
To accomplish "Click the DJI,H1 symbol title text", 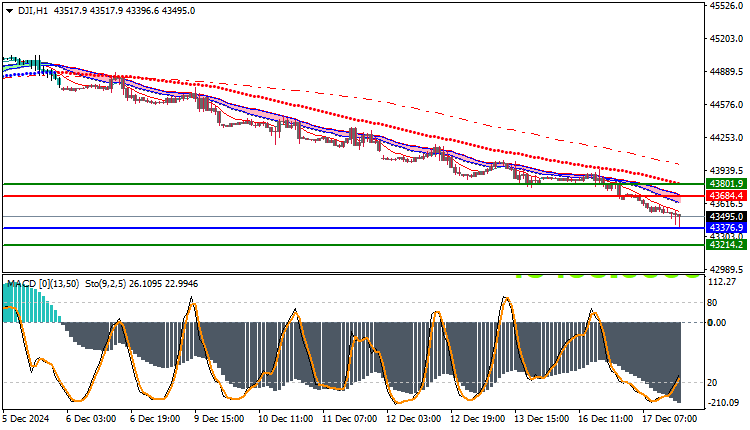I will [x=33, y=11].
